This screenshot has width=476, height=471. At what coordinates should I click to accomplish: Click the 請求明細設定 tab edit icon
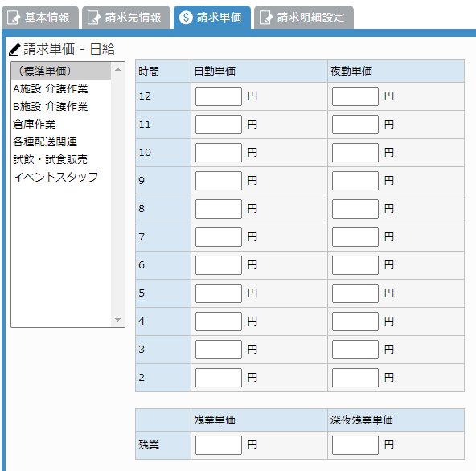click(x=266, y=18)
